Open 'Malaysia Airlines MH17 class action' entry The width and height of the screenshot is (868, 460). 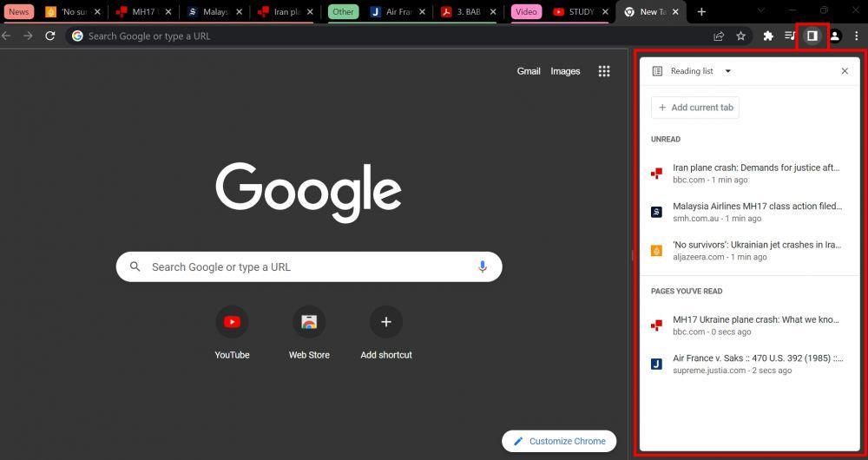(750, 212)
